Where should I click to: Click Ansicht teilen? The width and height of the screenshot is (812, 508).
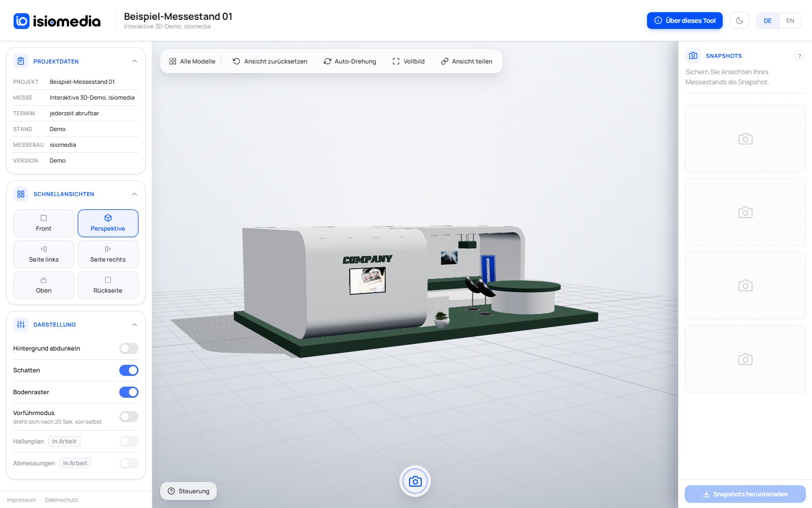[x=467, y=61]
